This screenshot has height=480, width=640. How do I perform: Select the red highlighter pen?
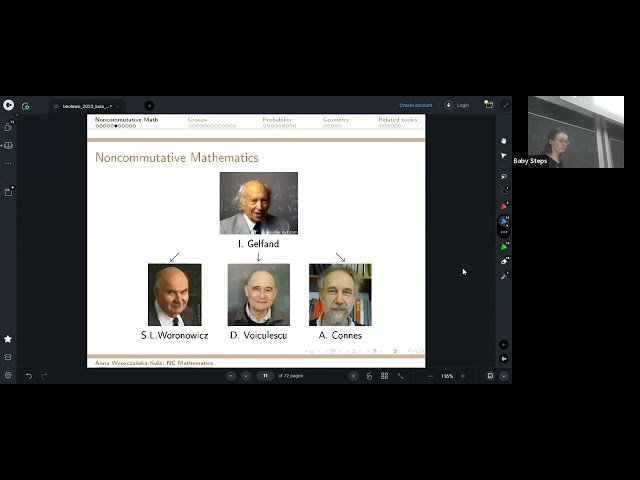click(x=504, y=205)
